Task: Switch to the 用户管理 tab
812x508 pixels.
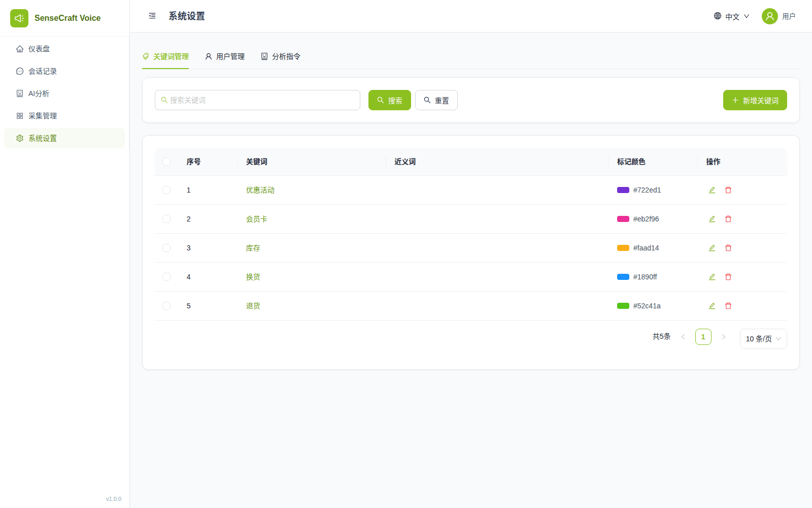Action: [x=225, y=56]
